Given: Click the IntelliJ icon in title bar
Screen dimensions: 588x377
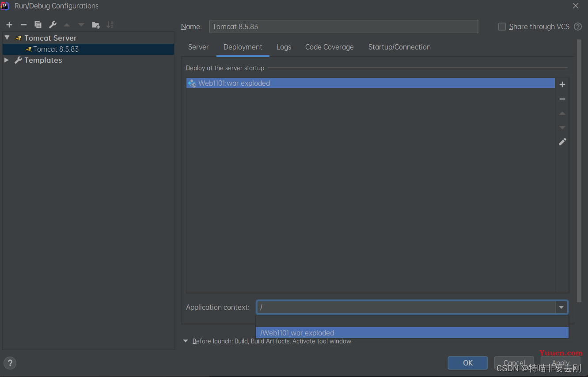Looking at the screenshot, I should pyautogui.click(x=5, y=6).
